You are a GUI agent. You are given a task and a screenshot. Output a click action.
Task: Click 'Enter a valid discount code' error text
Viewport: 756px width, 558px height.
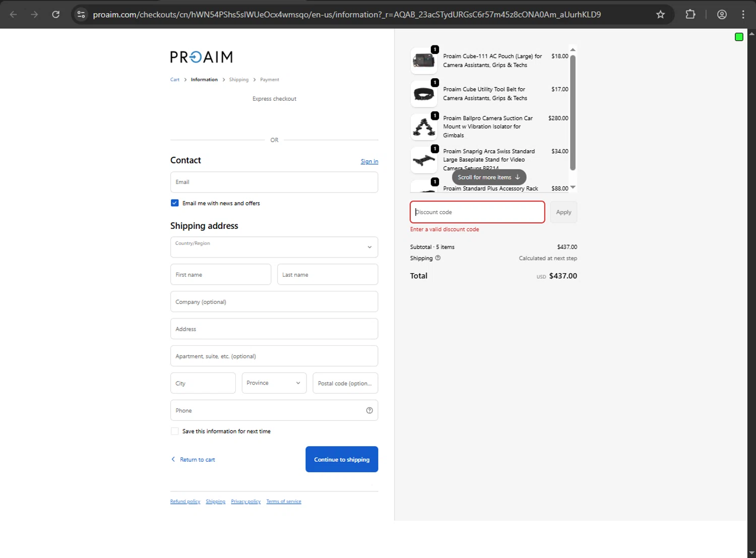(x=445, y=229)
